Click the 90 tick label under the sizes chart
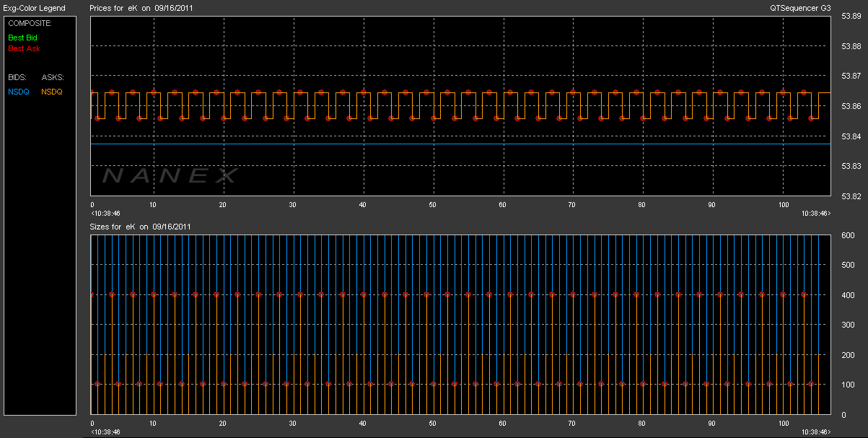Screen dimensions: 868x438 [x=711, y=423]
